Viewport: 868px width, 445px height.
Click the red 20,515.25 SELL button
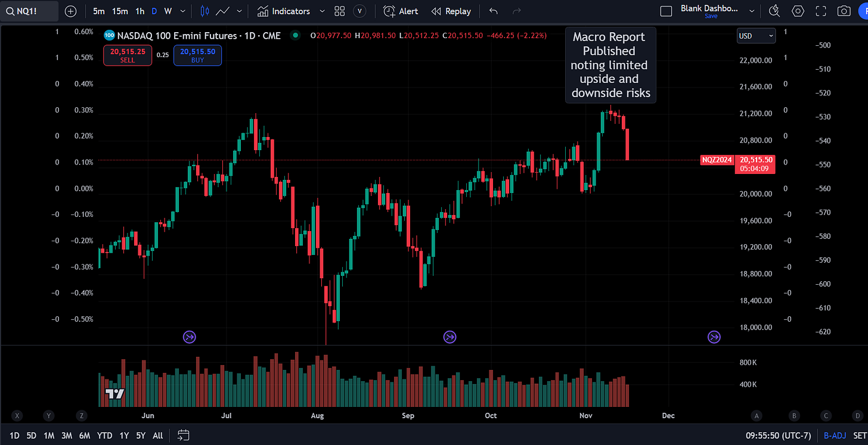[x=127, y=55]
